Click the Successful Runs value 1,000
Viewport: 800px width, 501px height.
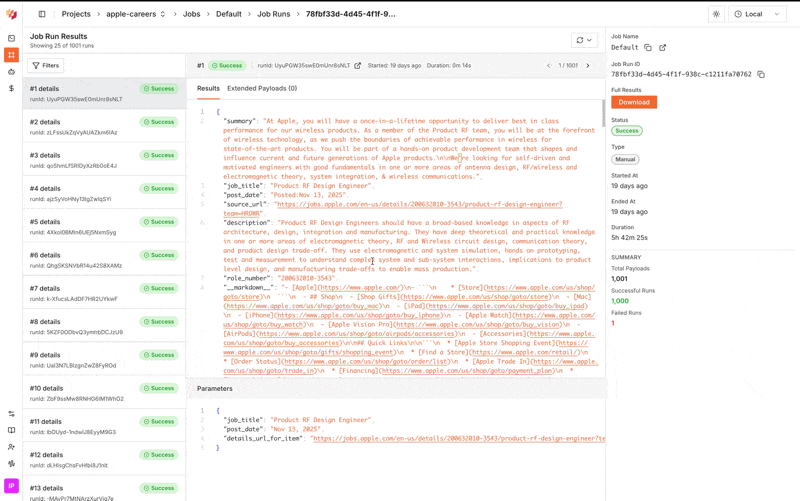click(x=620, y=301)
